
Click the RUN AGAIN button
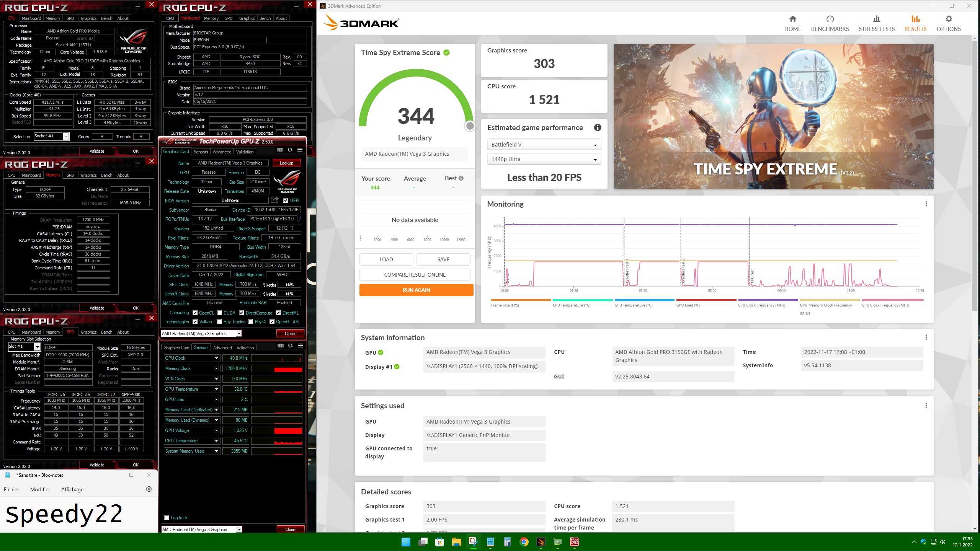click(x=416, y=290)
